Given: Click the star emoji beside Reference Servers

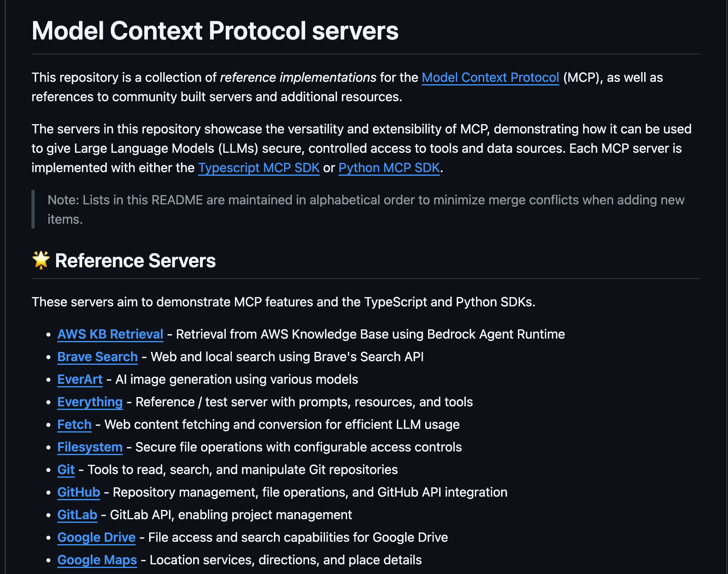Looking at the screenshot, I should pyautogui.click(x=41, y=260).
